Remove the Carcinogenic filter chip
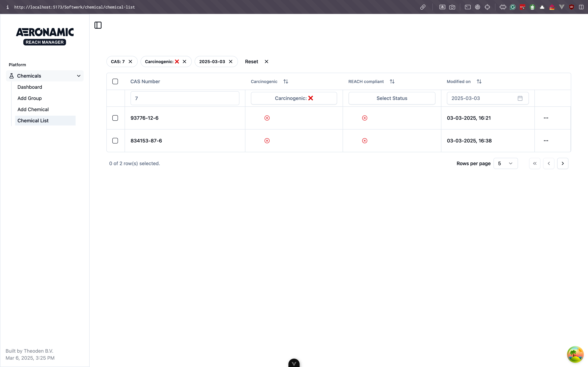Screen dimensions: 588x367 pyautogui.click(x=184, y=62)
